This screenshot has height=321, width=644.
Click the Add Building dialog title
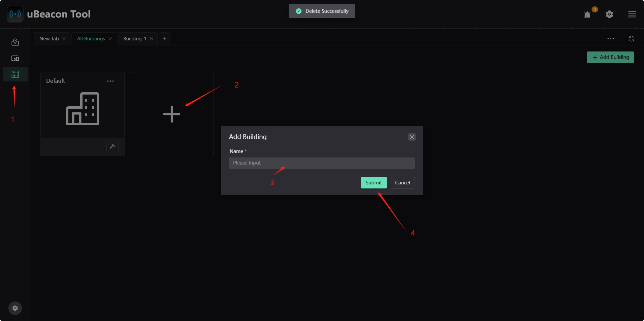(x=248, y=137)
